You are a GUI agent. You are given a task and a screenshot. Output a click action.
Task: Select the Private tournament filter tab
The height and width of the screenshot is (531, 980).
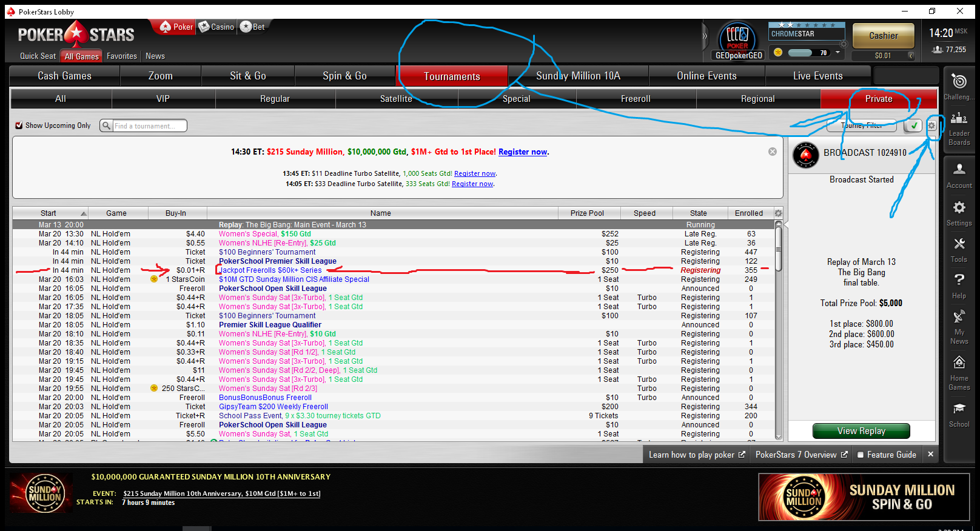pos(879,99)
